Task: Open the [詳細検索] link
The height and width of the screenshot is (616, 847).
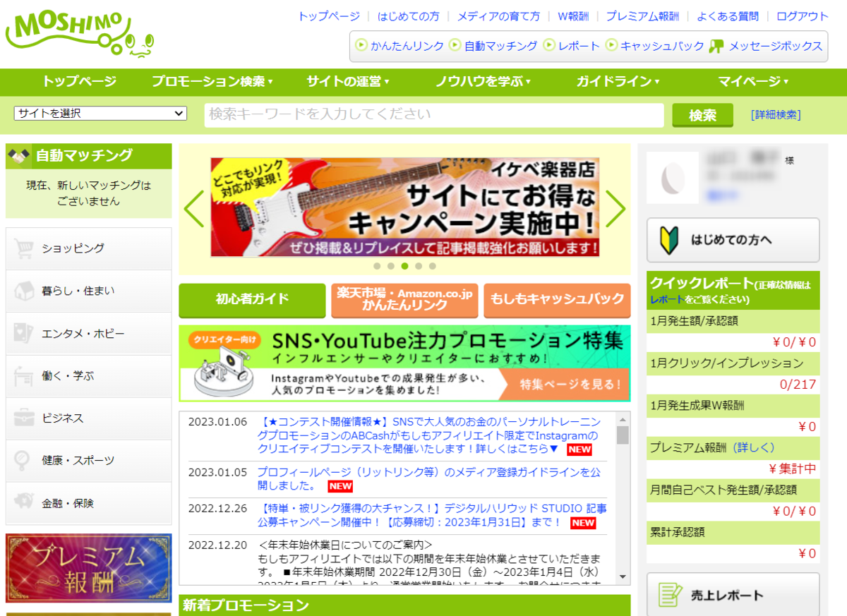Action: [776, 115]
